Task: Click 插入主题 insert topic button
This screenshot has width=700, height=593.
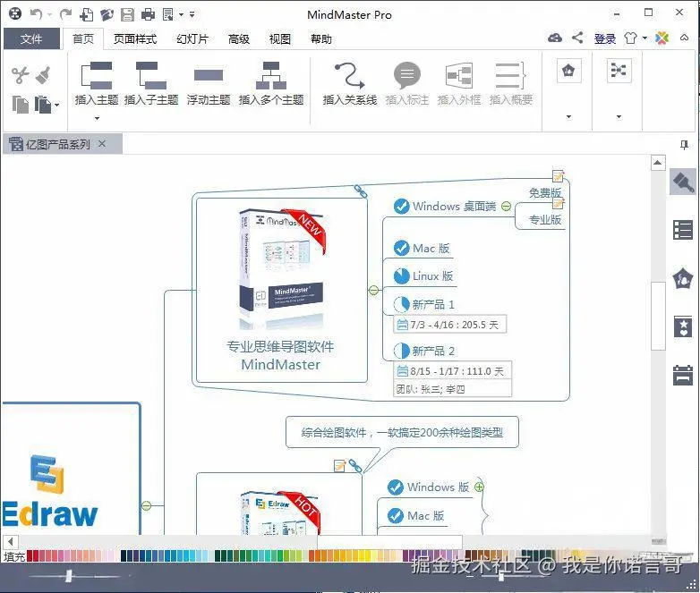Action: click(97, 83)
